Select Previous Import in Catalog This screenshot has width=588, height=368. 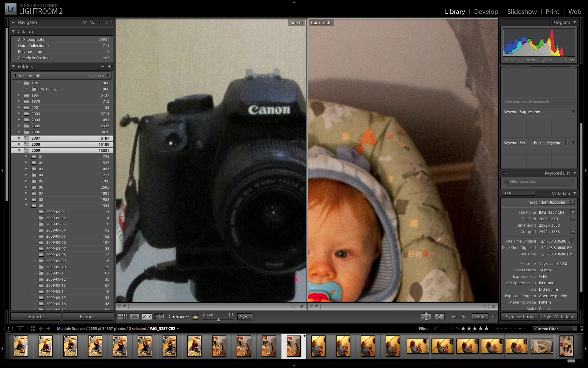pyautogui.click(x=62, y=52)
